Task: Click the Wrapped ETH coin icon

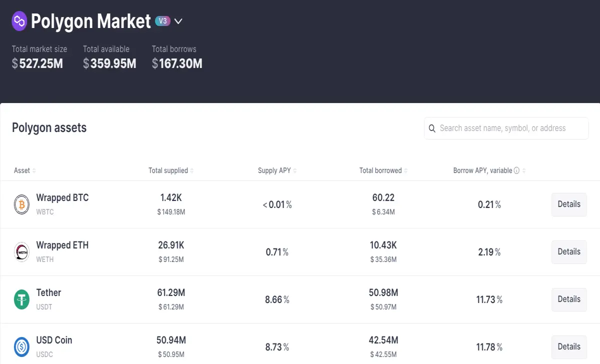Action: [21, 252]
